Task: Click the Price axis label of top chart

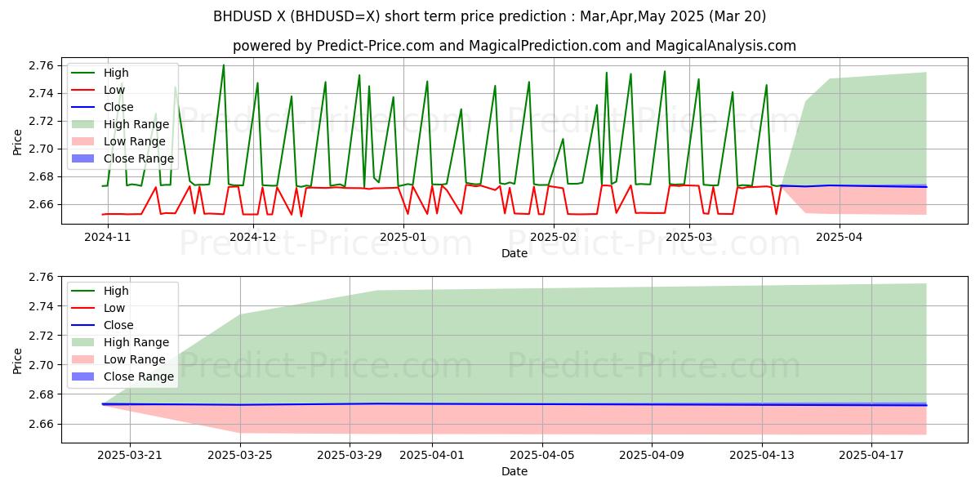Action: 18,141
